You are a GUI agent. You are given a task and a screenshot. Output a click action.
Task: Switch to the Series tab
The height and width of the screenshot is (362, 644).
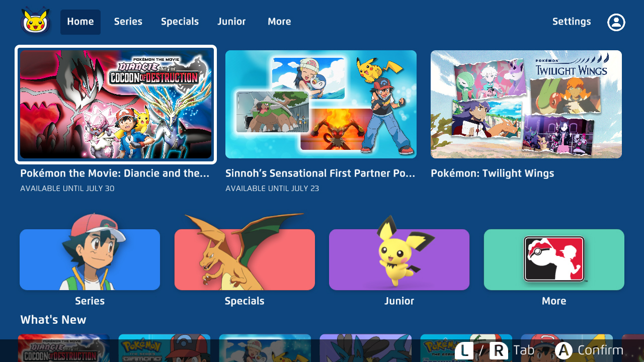[x=128, y=22]
